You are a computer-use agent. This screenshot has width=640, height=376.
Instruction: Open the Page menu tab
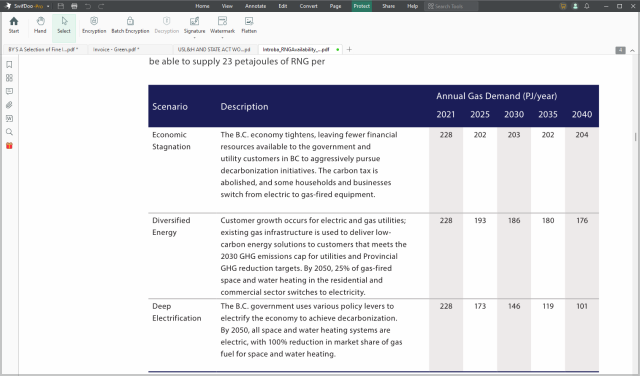pos(336,6)
